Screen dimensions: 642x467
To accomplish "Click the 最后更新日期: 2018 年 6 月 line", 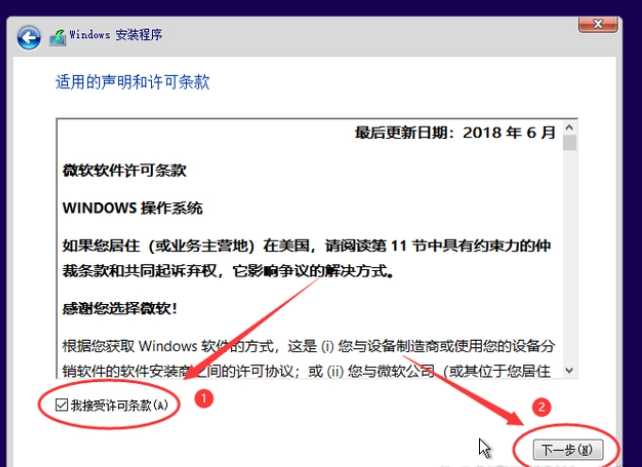I will pos(455,134).
